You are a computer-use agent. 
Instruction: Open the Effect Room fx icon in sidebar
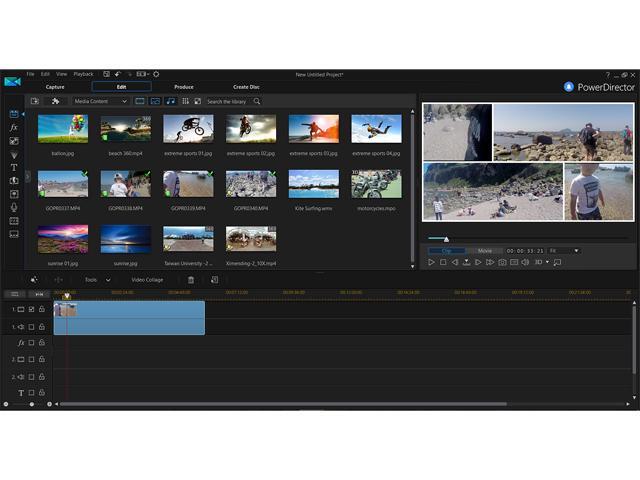click(x=14, y=128)
